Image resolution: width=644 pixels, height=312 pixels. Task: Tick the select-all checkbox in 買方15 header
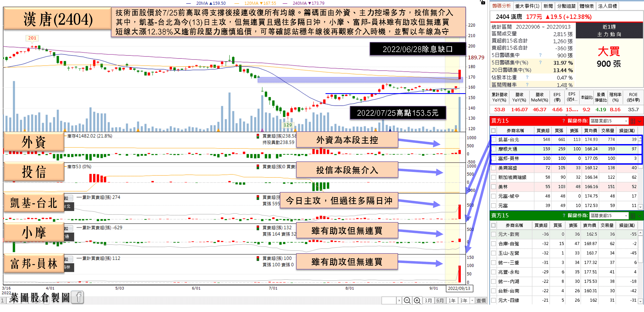[494, 131]
